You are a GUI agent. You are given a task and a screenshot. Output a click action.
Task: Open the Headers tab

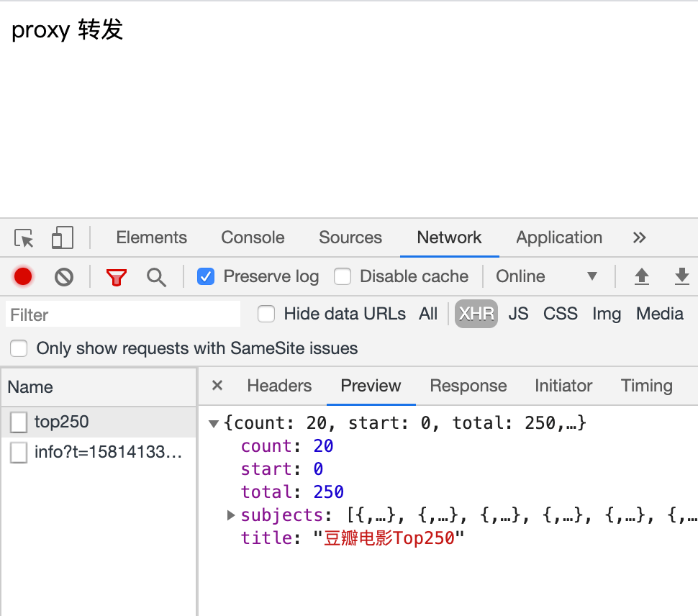[279, 386]
